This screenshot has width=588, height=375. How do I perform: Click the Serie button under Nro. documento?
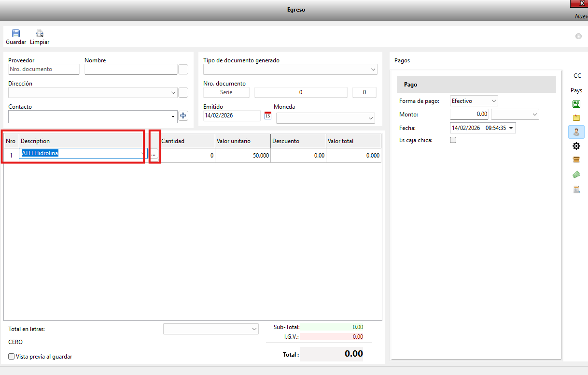226,92
